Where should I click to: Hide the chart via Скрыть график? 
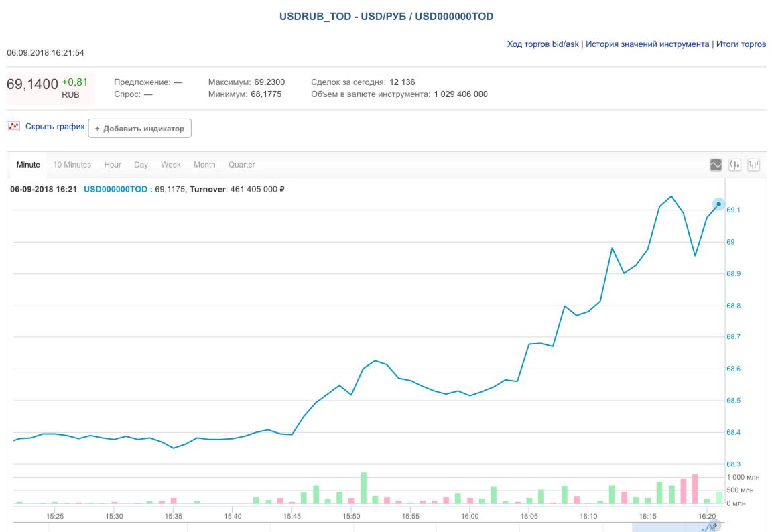pos(55,127)
